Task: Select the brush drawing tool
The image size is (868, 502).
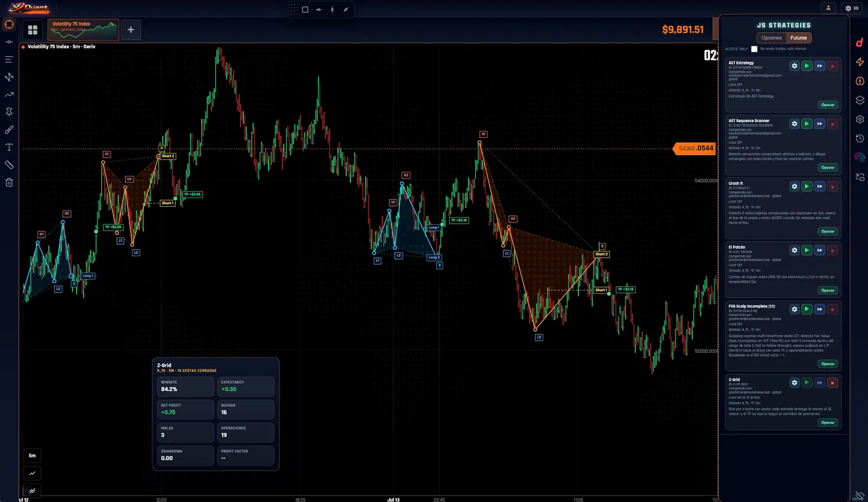Action: (9, 130)
